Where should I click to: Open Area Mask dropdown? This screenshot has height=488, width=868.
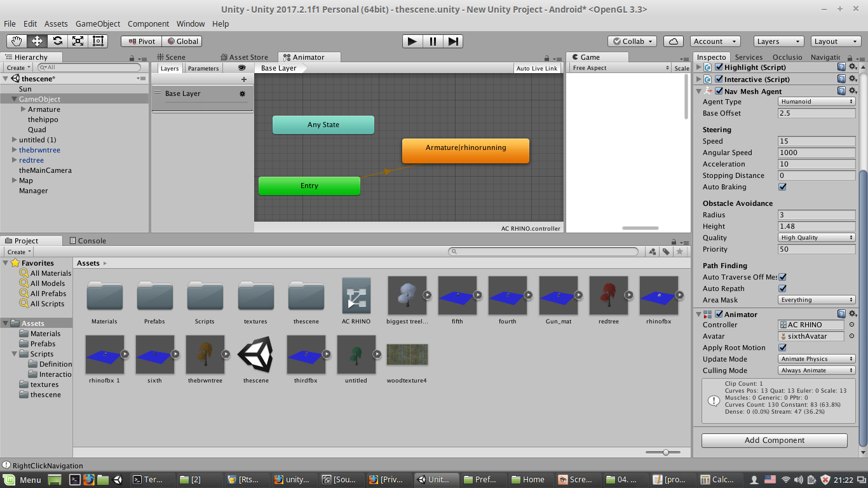pos(817,300)
